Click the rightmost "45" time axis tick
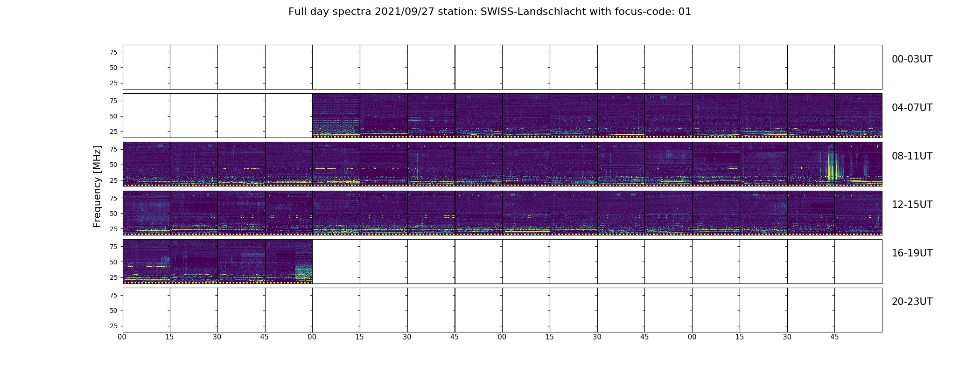This screenshot has width=980, height=373. 834,337
